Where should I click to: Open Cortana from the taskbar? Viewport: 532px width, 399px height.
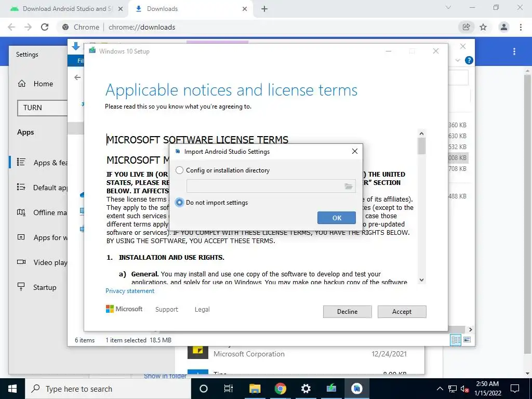point(204,389)
